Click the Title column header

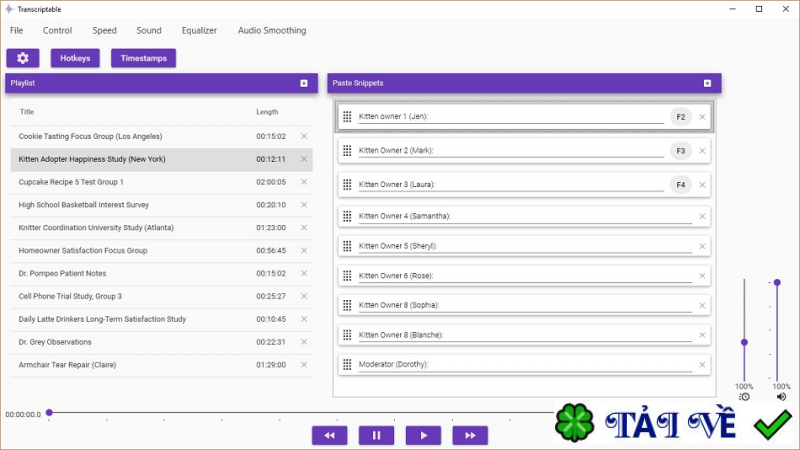tap(27, 112)
